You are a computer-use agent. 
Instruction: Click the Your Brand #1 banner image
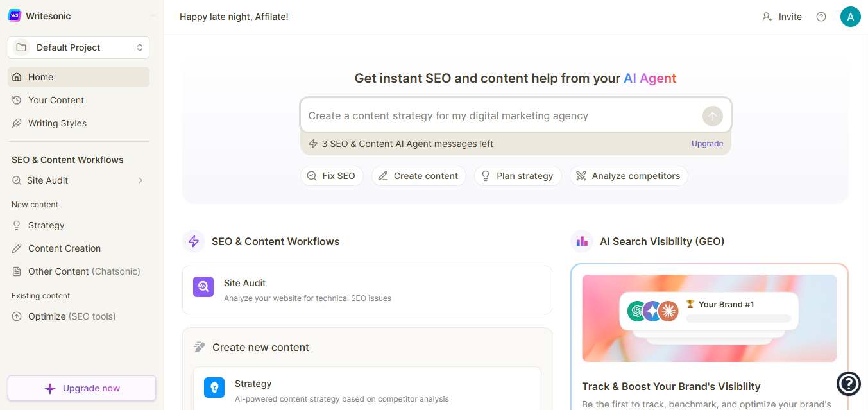click(710, 318)
